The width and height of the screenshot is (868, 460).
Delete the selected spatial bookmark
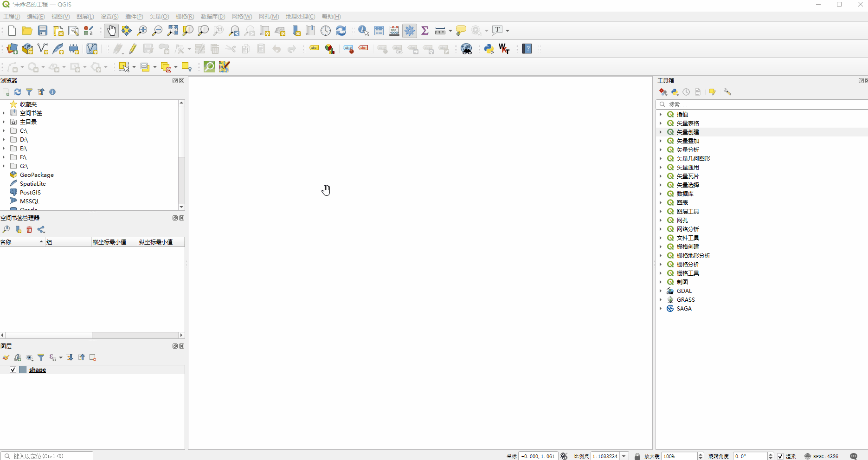click(x=29, y=230)
